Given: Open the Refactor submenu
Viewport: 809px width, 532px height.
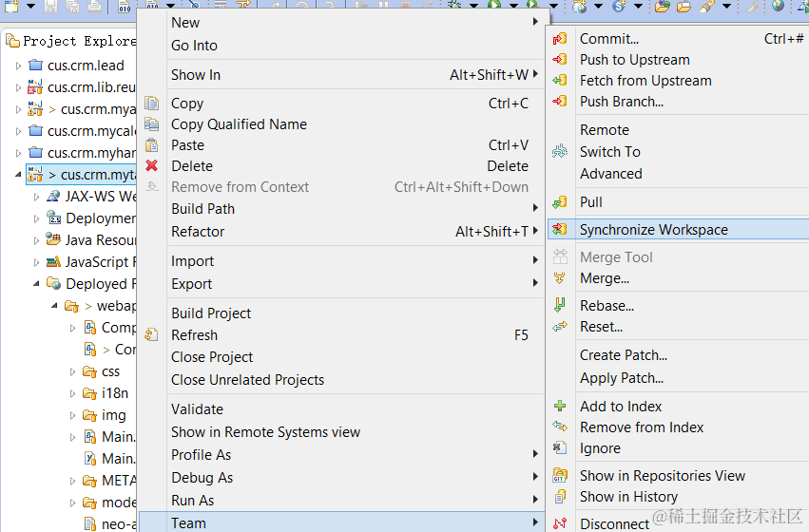Looking at the screenshot, I should tap(356, 232).
